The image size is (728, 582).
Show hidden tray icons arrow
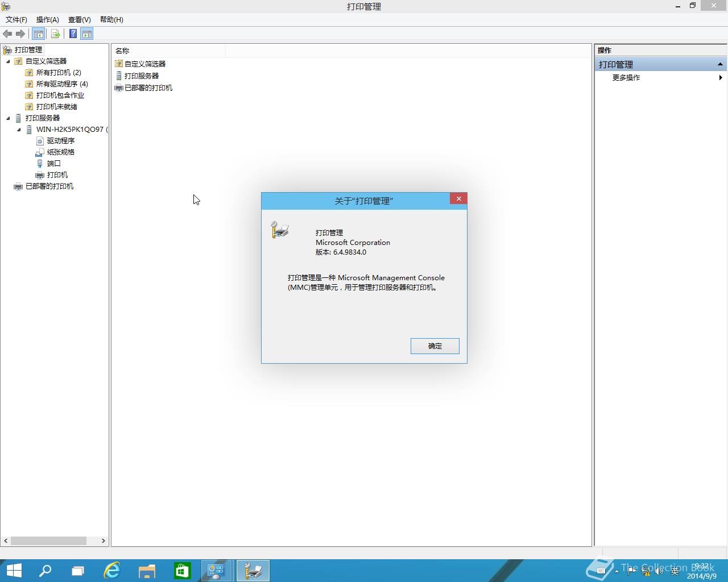pos(617,571)
